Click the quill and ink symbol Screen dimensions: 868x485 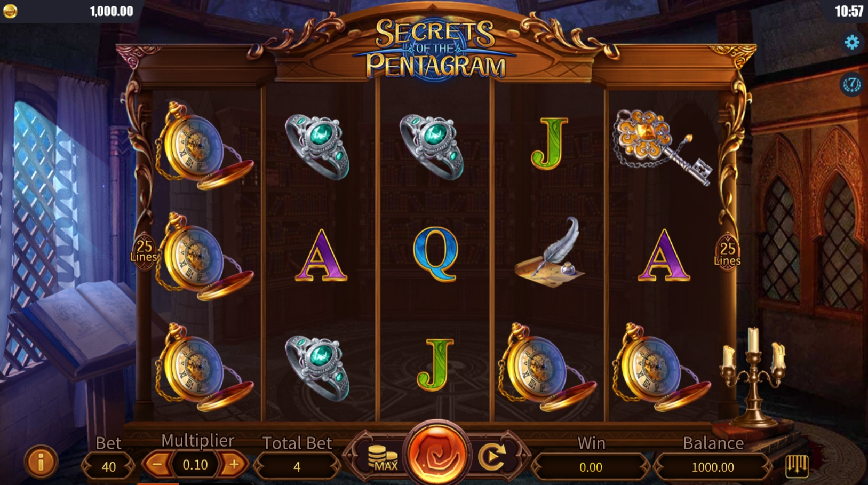[x=551, y=252]
